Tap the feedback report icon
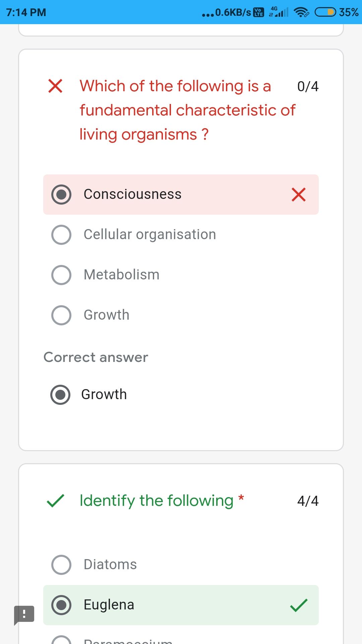Screen dimensions: 362x644 [24, 615]
